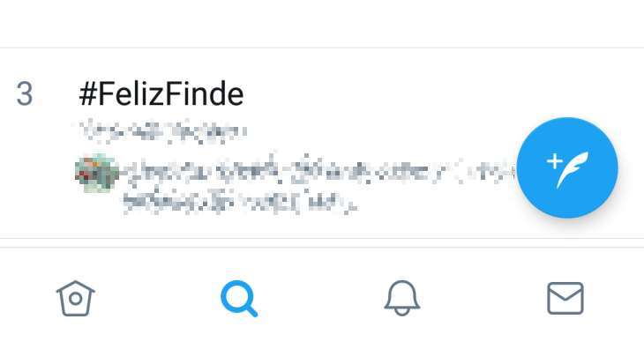Tap empty row above the #FelizFinde trend
The width and height of the screenshot is (644, 349).
click(322, 24)
